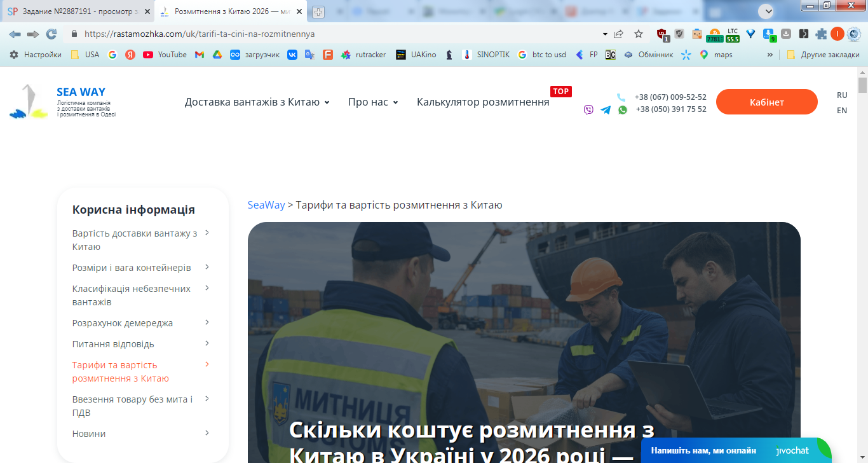The image size is (868, 463).
Task: Open the Настройки bookmark
Action: (36, 55)
